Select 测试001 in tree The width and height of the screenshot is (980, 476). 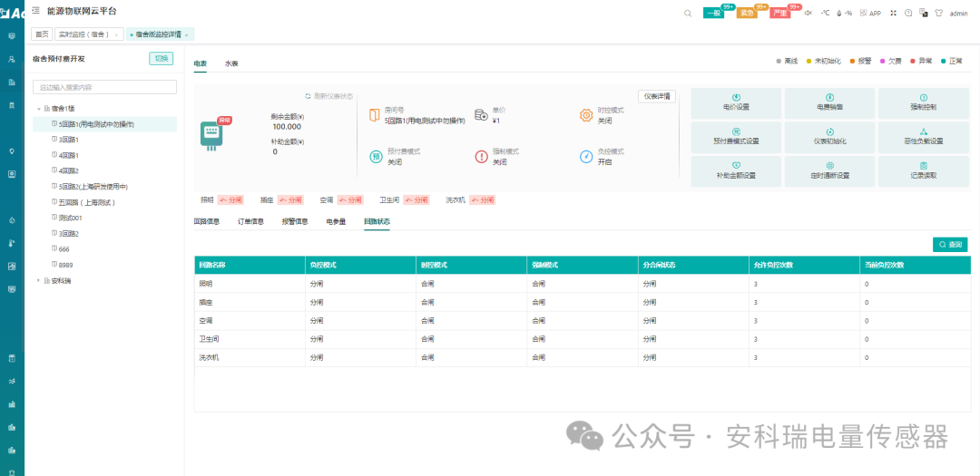[71, 218]
